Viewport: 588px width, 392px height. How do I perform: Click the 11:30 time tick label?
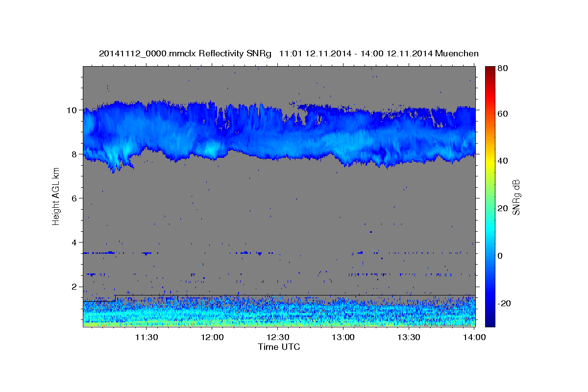coord(146,338)
